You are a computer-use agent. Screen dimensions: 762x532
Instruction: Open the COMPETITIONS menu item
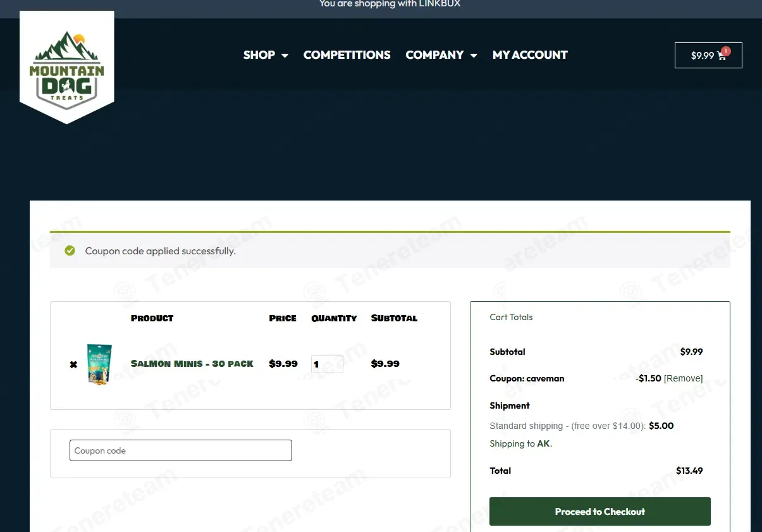click(347, 55)
